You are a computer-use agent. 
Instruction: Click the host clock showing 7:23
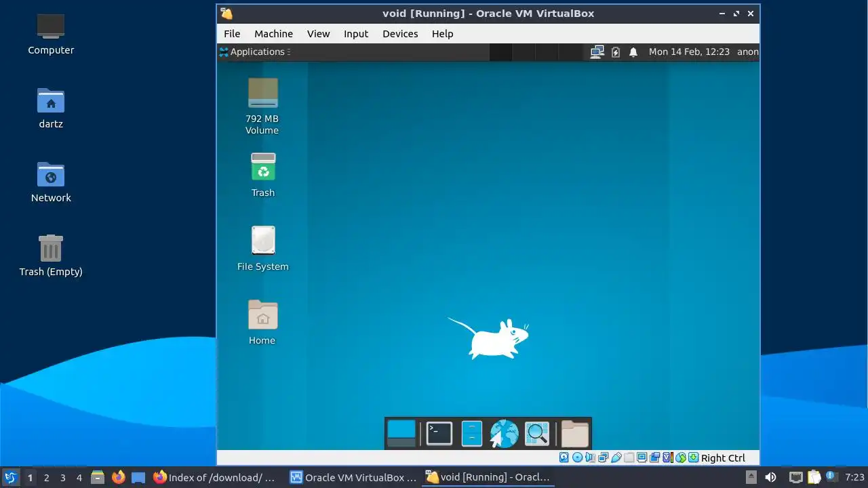tap(854, 477)
